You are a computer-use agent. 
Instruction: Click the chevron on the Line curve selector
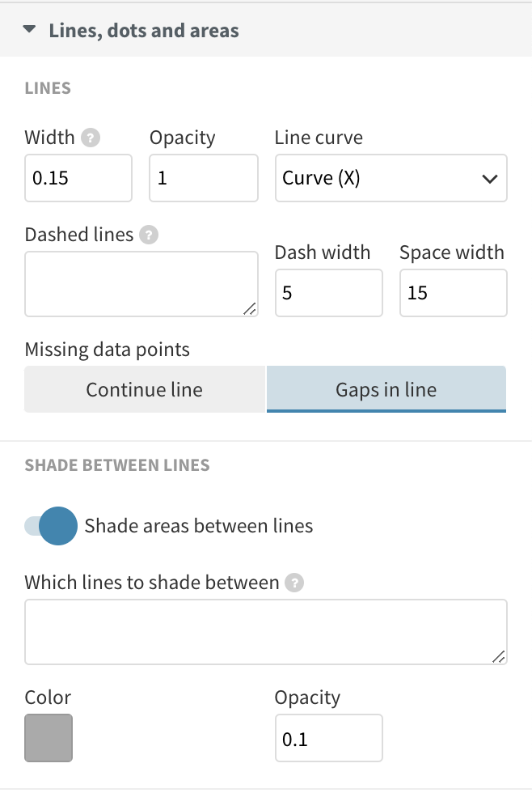(x=488, y=178)
